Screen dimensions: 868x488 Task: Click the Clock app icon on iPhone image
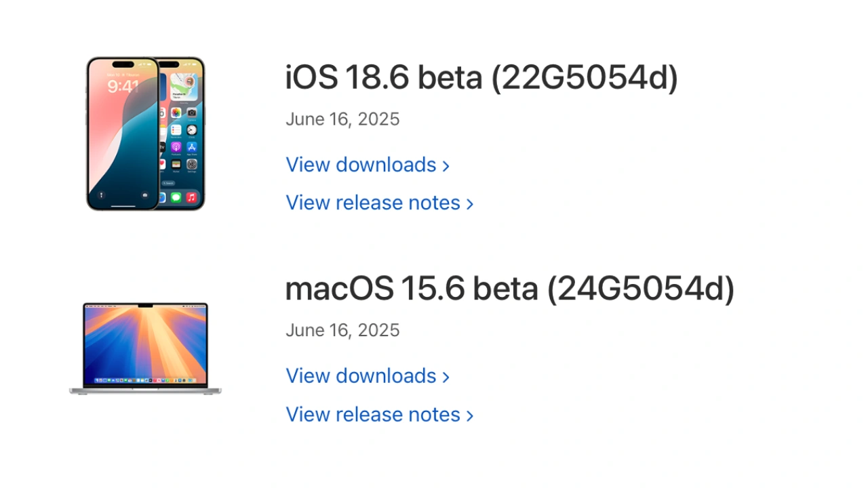click(x=192, y=129)
